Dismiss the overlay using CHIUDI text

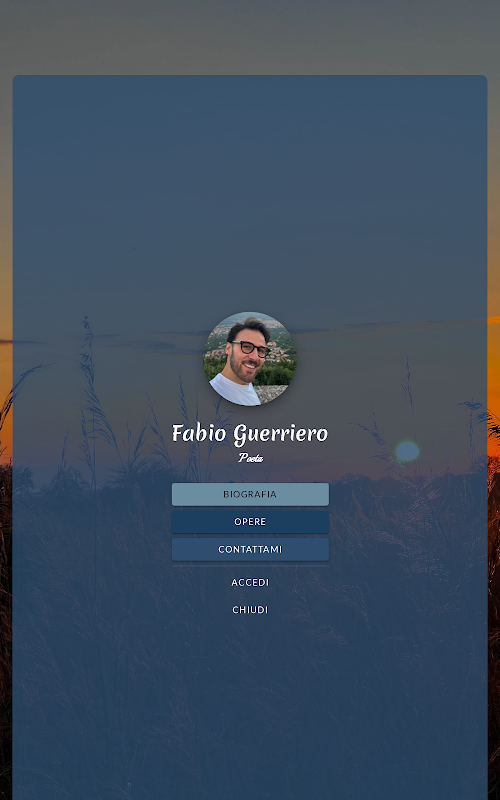coord(250,610)
